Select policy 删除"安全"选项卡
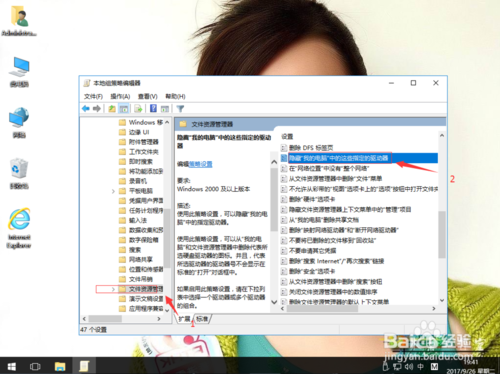500x374 pixels. coord(312,271)
